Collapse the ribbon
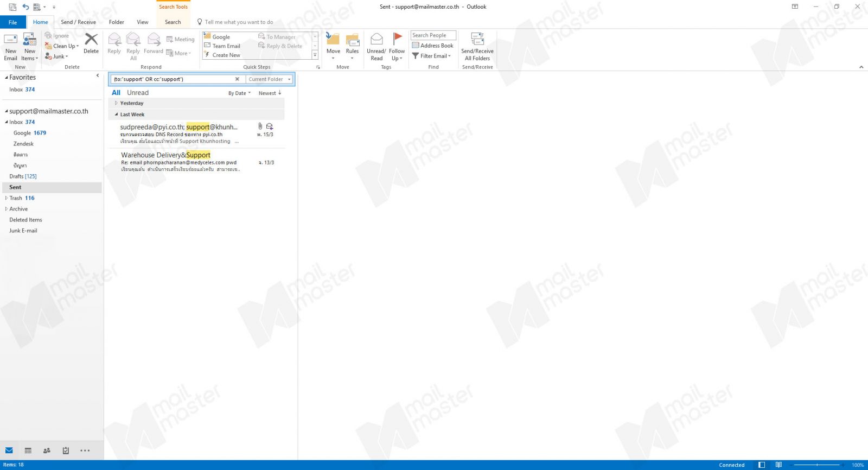 point(861,67)
